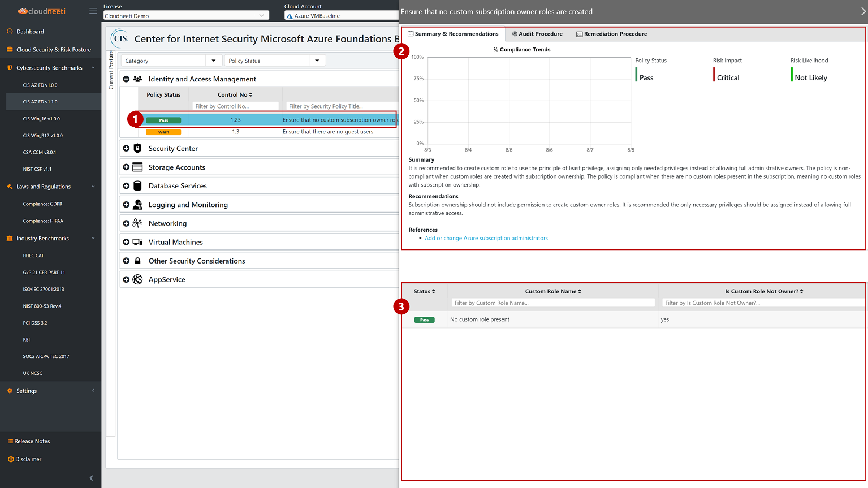Expand the Security Center section
Image resolution: width=868 pixels, height=488 pixels.
pyautogui.click(x=126, y=148)
